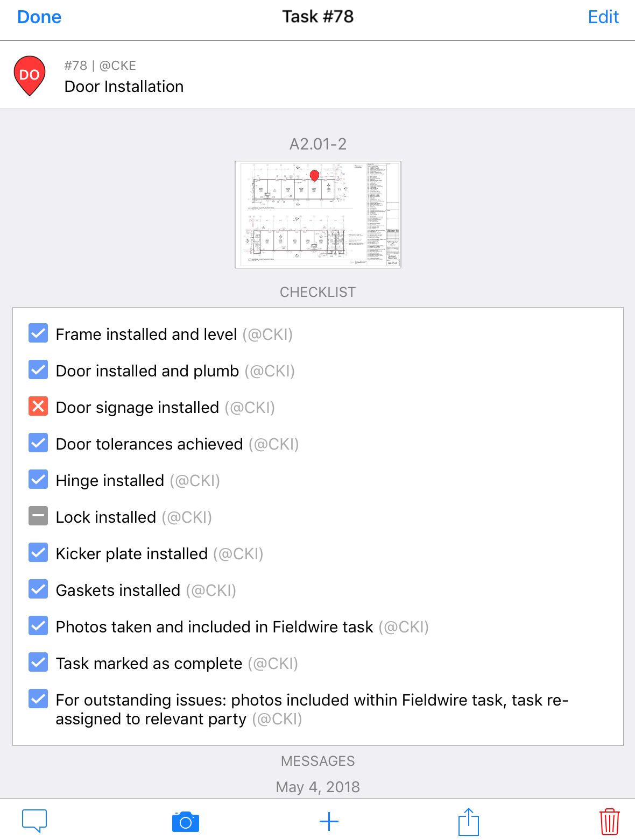Select the Door Installation task title
This screenshot has height=840, width=635.
pyautogui.click(x=124, y=87)
